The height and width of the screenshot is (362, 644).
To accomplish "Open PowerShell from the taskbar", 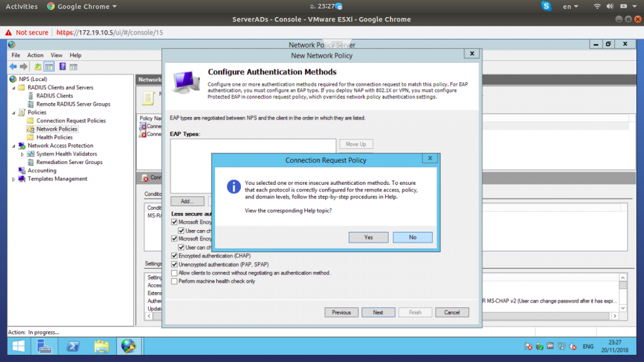I will [73, 346].
